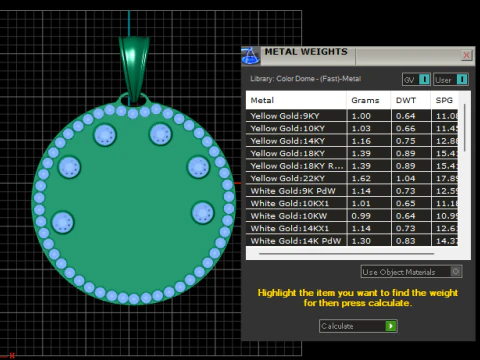Image resolution: width=480 pixels, height=360 pixels.
Task: Sort by DWT column header
Action: pyautogui.click(x=411, y=100)
